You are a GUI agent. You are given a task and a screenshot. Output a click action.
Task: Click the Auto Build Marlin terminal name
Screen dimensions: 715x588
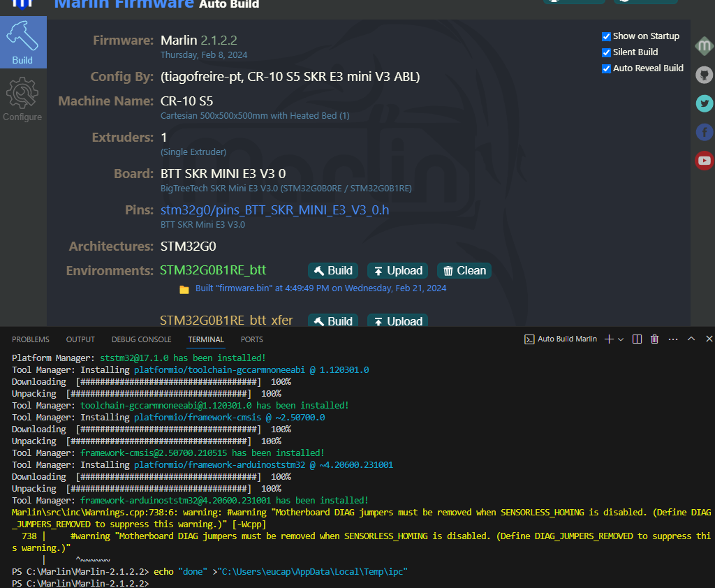click(567, 339)
